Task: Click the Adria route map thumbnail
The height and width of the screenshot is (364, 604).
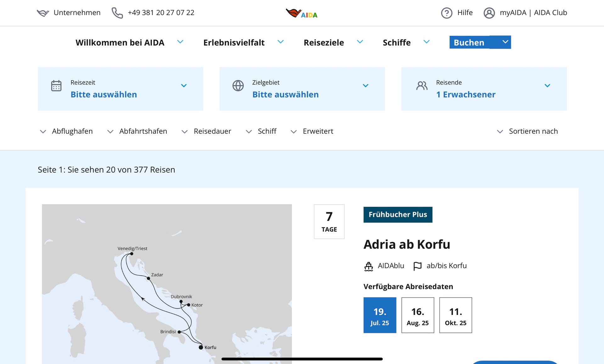Action: tap(167, 284)
